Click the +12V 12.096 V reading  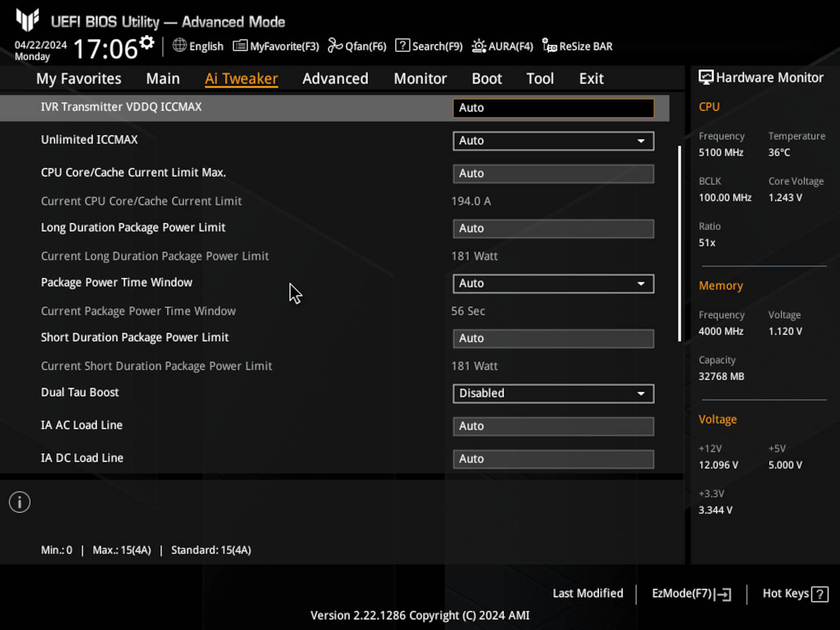tap(718, 465)
